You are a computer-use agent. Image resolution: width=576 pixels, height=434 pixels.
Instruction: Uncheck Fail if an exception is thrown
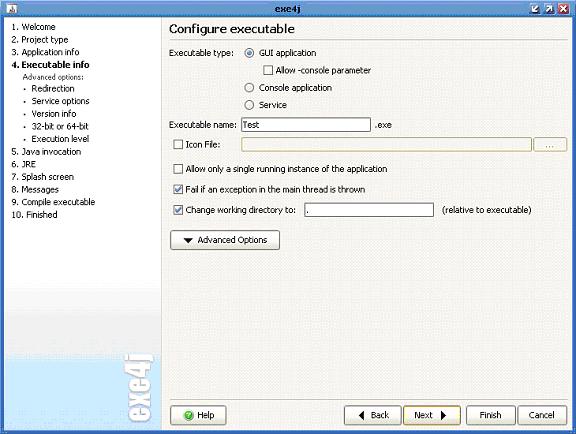[x=178, y=190]
